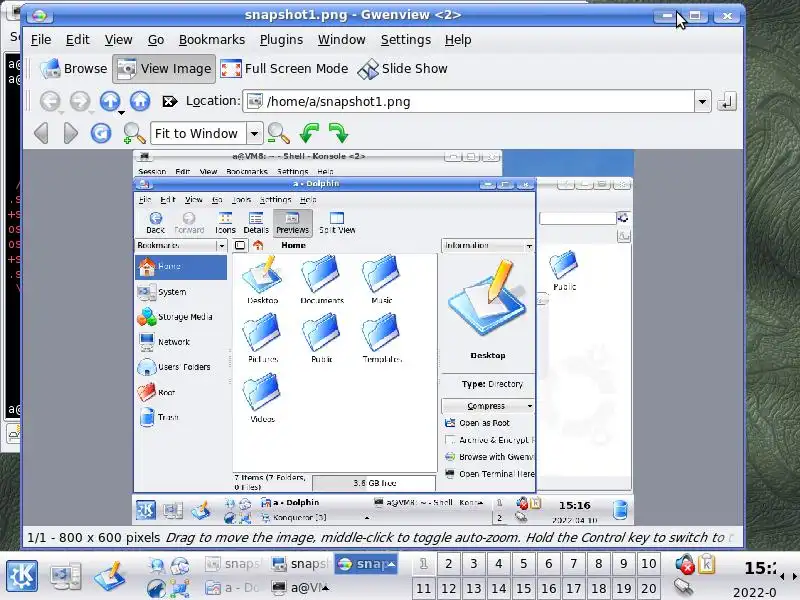This screenshot has height=600, width=800.
Task: Rotate image left with green arrow
Action: point(309,133)
